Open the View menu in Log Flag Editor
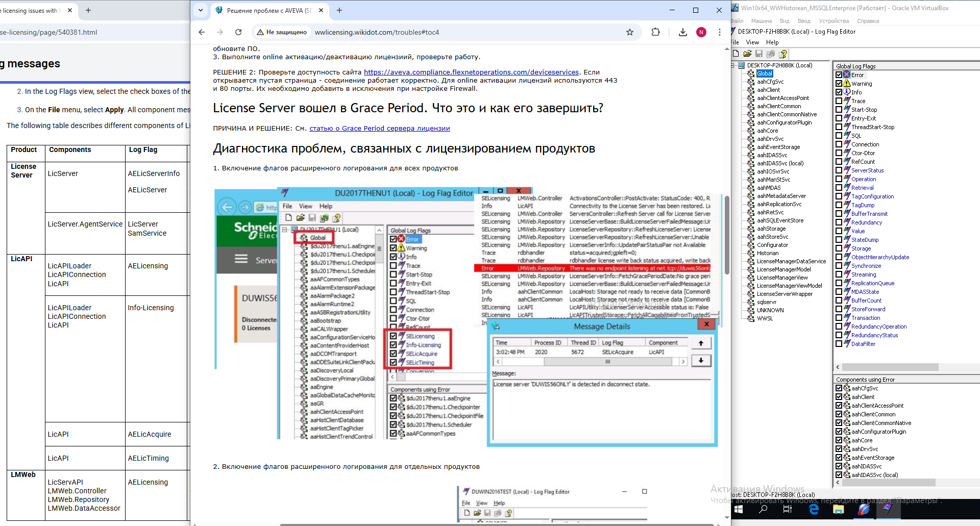980x526 pixels. [752, 42]
